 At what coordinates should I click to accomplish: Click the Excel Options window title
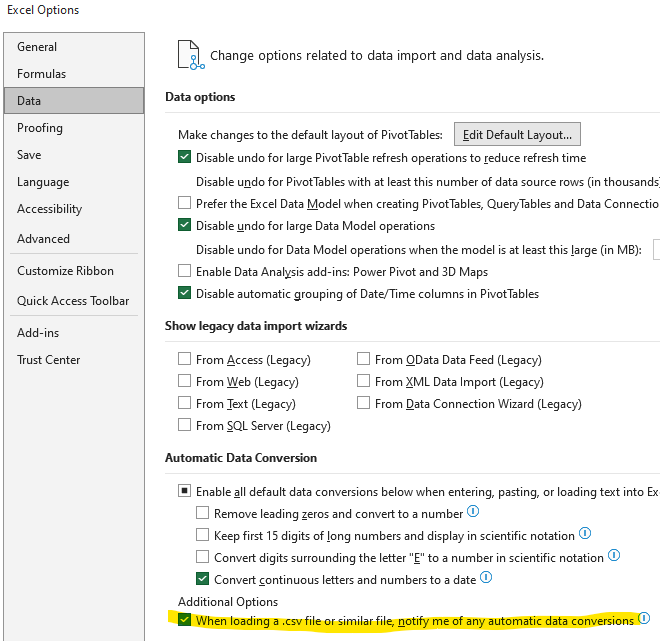pyautogui.click(x=43, y=10)
